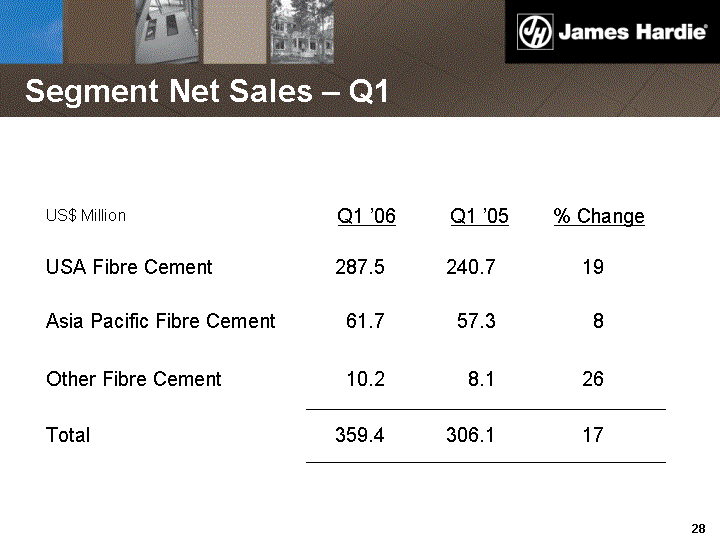Click the Q1 '05 column header
The width and height of the screenshot is (720, 540).
[x=479, y=217]
